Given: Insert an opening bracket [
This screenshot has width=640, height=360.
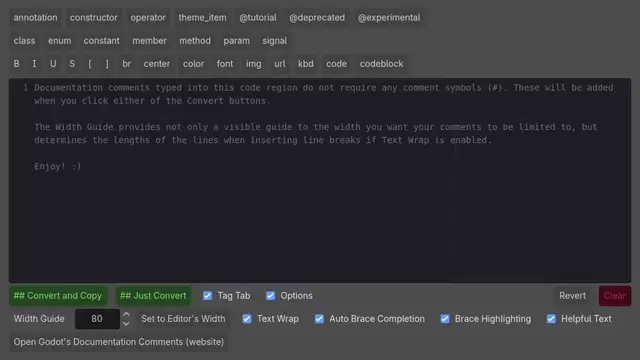Looking at the screenshot, I should click(90, 64).
